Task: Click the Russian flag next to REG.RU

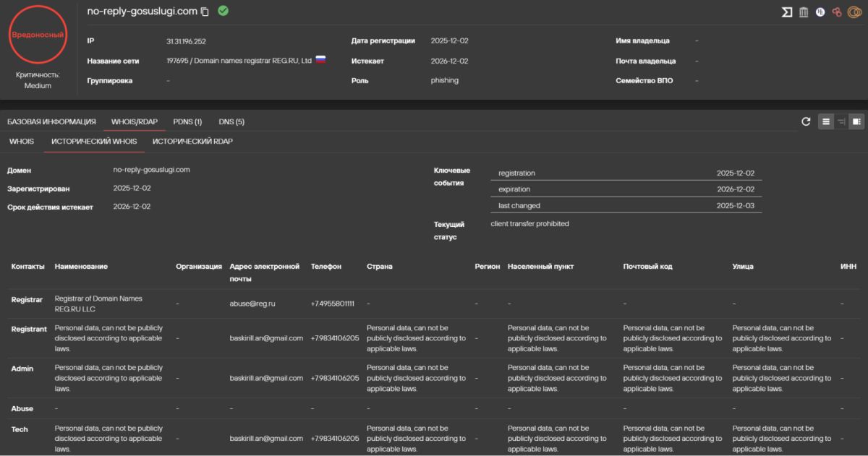Action: (x=320, y=60)
